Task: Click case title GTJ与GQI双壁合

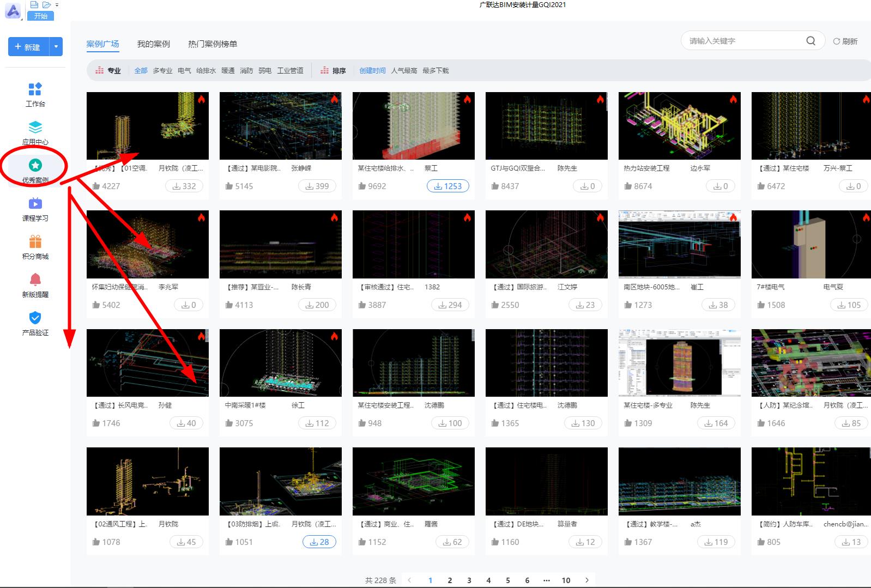Action: pyautogui.click(x=518, y=168)
